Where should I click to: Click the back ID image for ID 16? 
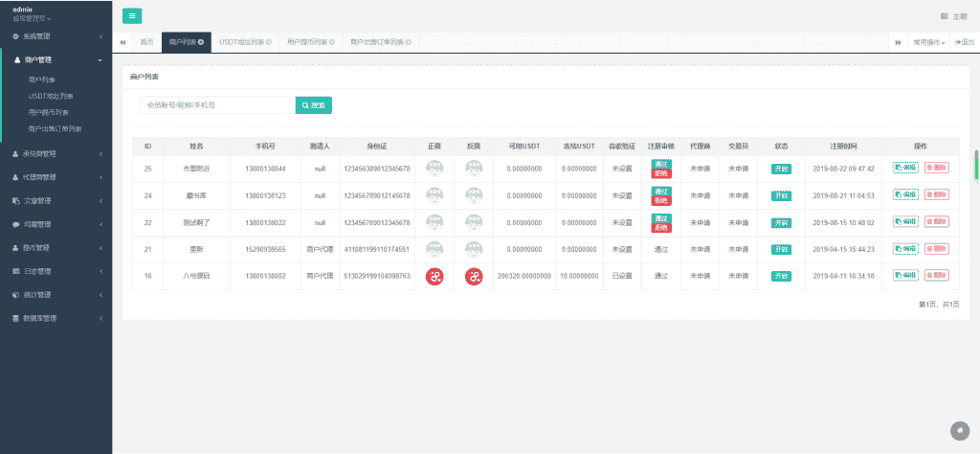(x=474, y=276)
